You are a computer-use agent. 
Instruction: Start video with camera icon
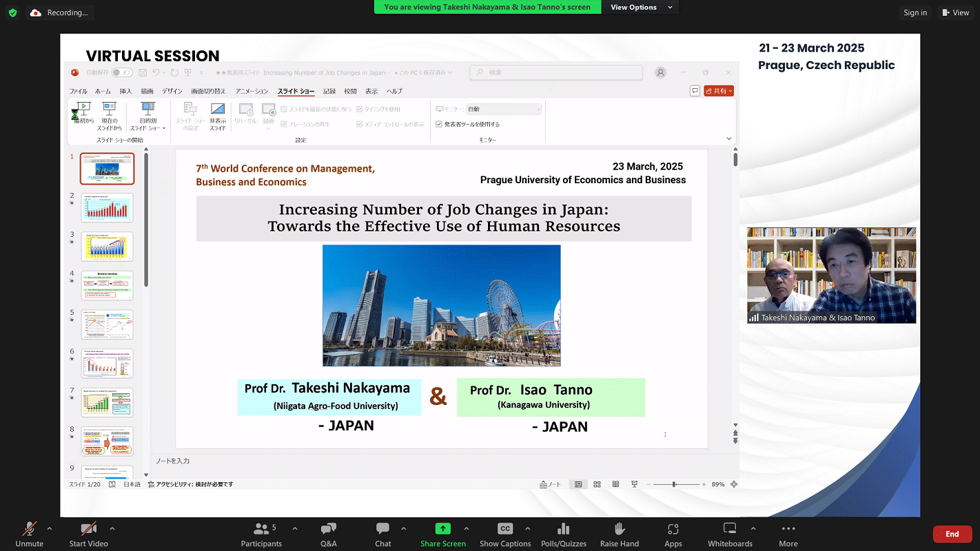click(x=88, y=533)
